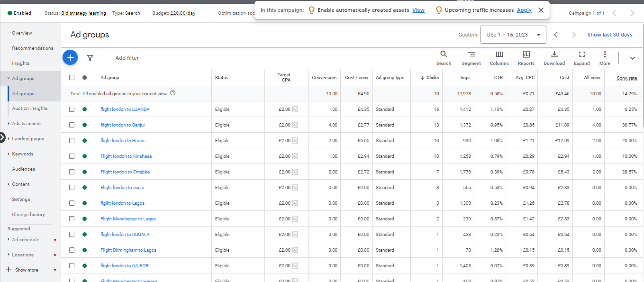Open the Columns editor
Screen dimensions: 644x282
[x=499, y=58]
